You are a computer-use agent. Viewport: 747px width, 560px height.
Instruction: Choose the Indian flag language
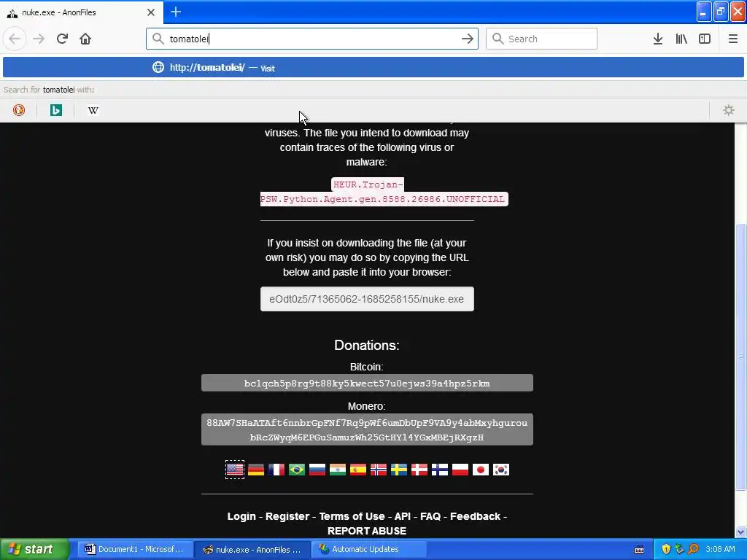[338, 470]
